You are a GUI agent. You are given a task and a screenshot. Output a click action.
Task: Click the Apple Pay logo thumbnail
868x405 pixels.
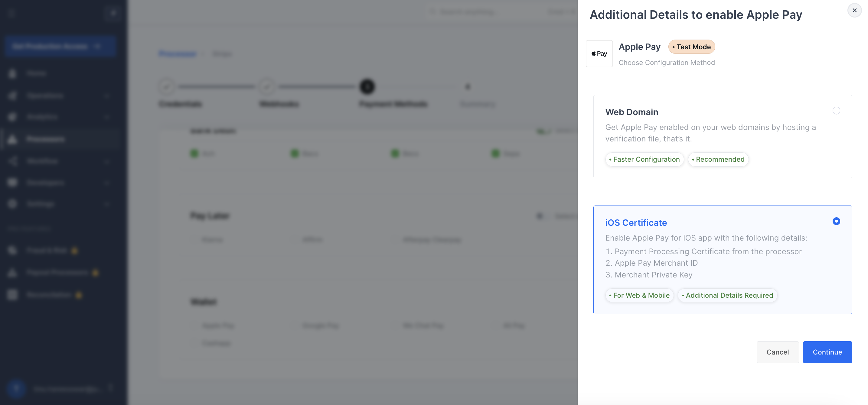pyautogui.click(x=599, y=53)
